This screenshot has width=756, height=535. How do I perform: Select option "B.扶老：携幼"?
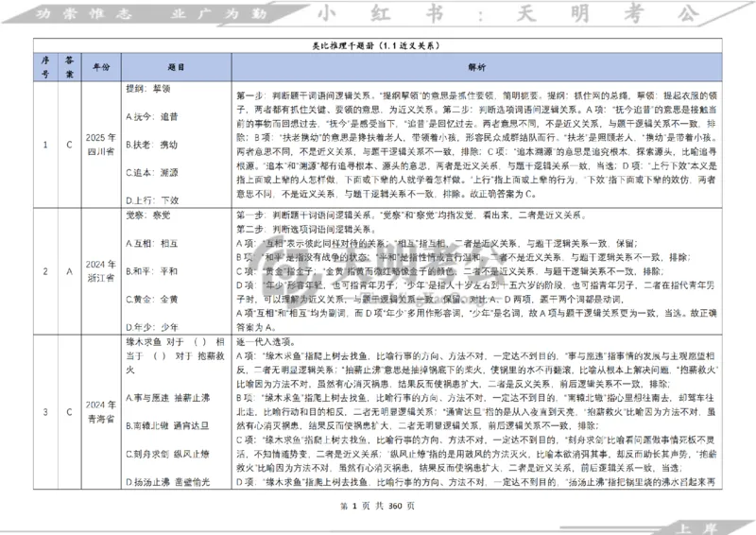[x=152, y=145]
